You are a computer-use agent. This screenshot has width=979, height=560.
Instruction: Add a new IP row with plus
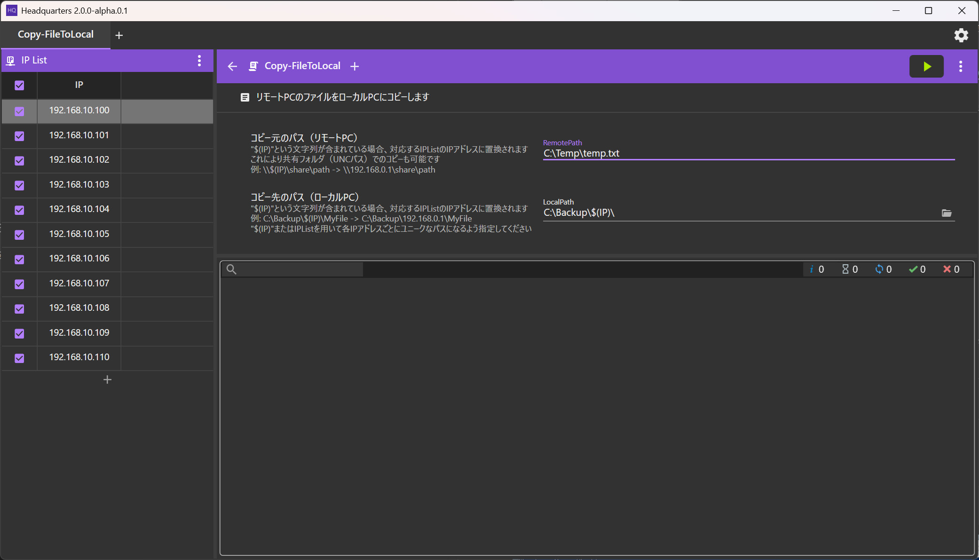click(107, 379)
